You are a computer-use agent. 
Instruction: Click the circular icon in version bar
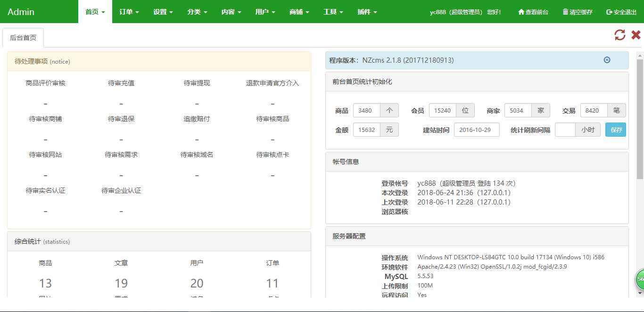pos(607,60)
